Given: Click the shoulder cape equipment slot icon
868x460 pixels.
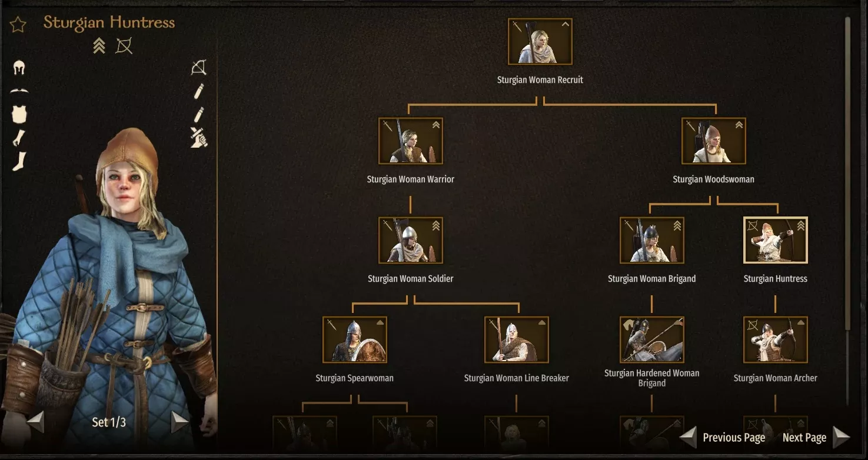Looking at the screenshot, I should click(x=19, y=91).
